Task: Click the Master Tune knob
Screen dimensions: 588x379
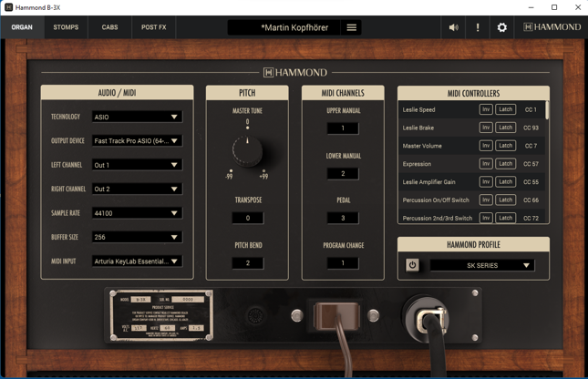Action: pyautogui.click(x=247, y=151)
